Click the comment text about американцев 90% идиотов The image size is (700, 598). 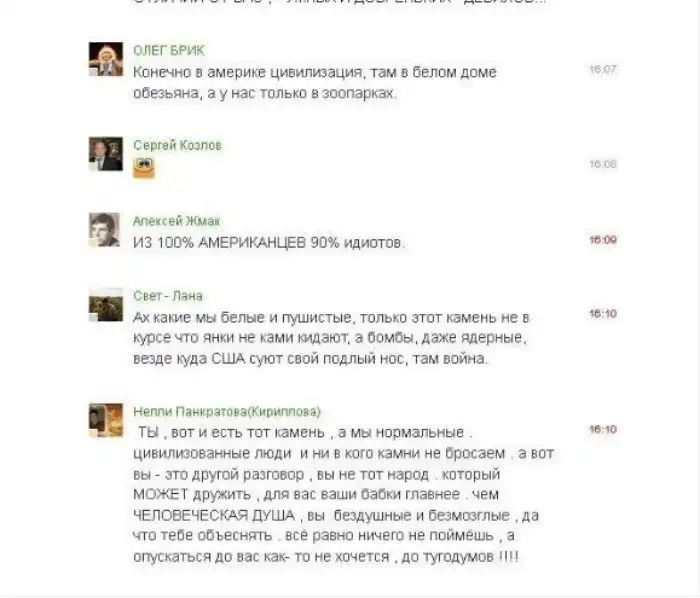coord(269,243)
